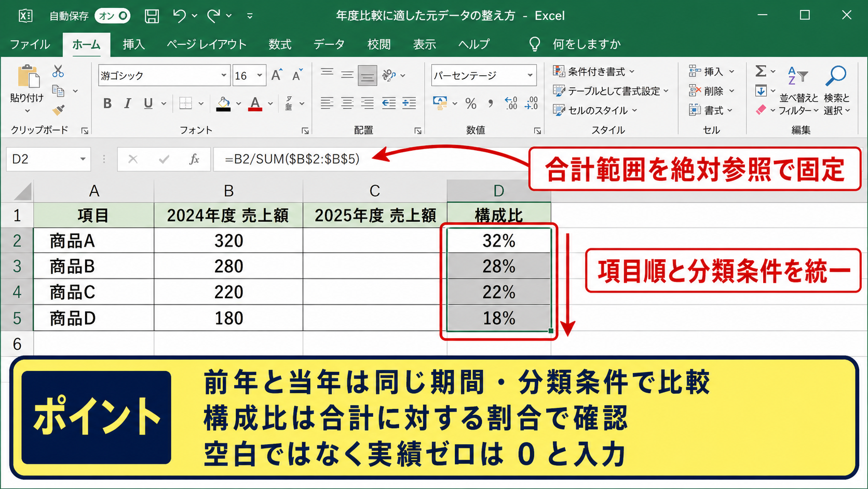Switch to the データ tab
868x489 pixels.
click(329, 45)
